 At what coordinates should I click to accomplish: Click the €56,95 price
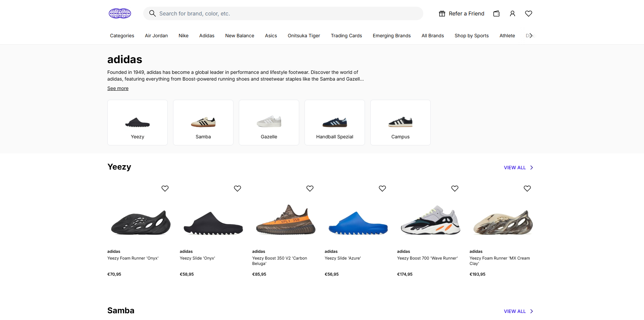[332, 274]
